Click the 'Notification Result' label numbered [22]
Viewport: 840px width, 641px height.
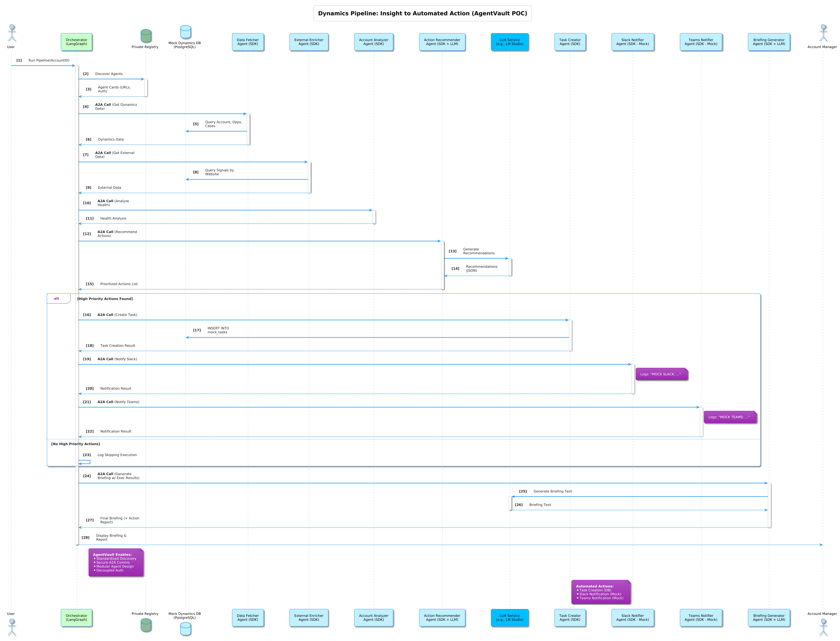(x=115, y=432)
